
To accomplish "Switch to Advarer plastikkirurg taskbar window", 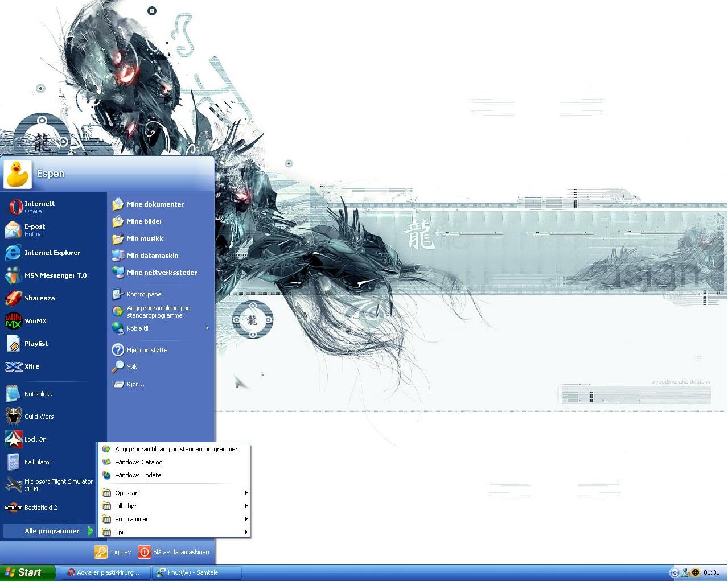I will point(106,572).
